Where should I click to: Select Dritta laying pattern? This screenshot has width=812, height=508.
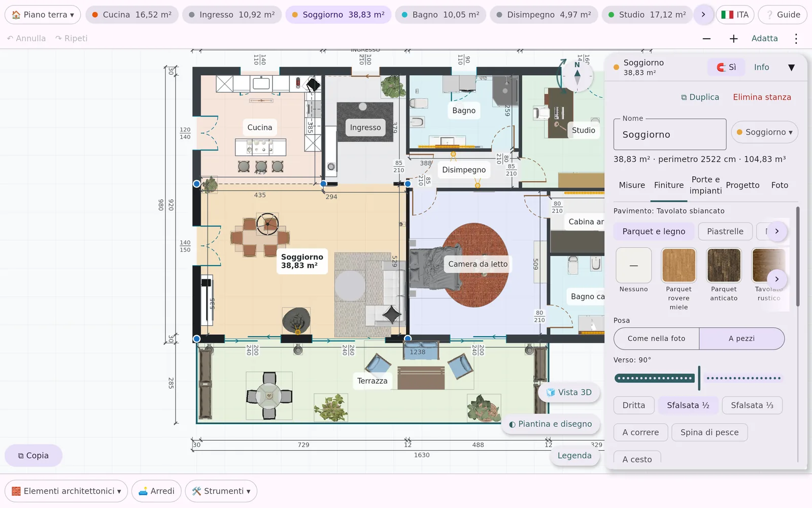tap(633, 405)
